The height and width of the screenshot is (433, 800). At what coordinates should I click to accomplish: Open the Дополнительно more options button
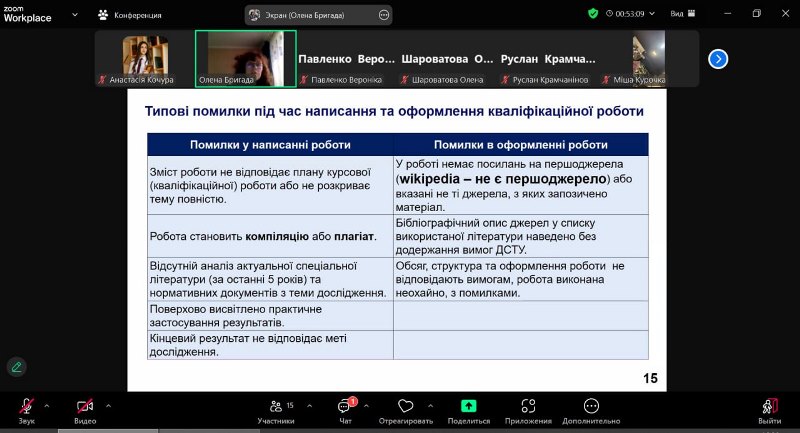coord(591,411)
